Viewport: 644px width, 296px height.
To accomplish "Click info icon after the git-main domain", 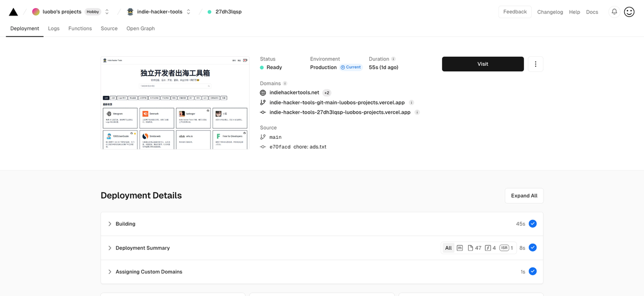I will tap(411, 102).
